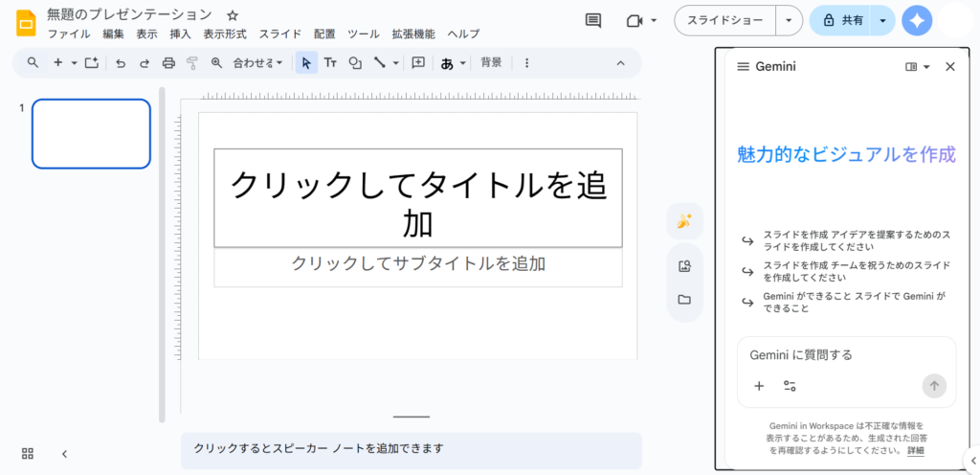This screenshot has width=980, height=475.
Task: Click the 詳細 link in Gemini panel
Action: [916, 450]
